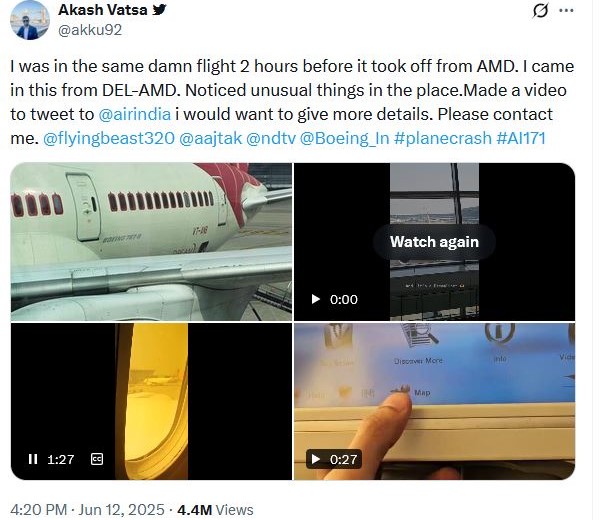Pause the video showing 1:27
This screenshot has height=520, width=603.
[33, 459]
